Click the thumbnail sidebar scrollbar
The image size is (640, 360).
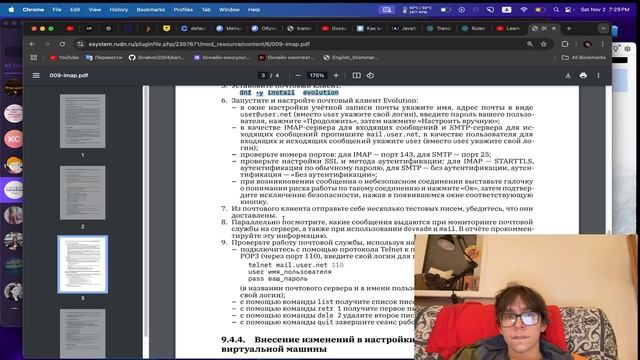pyautogui.click(x=145, y=211)
